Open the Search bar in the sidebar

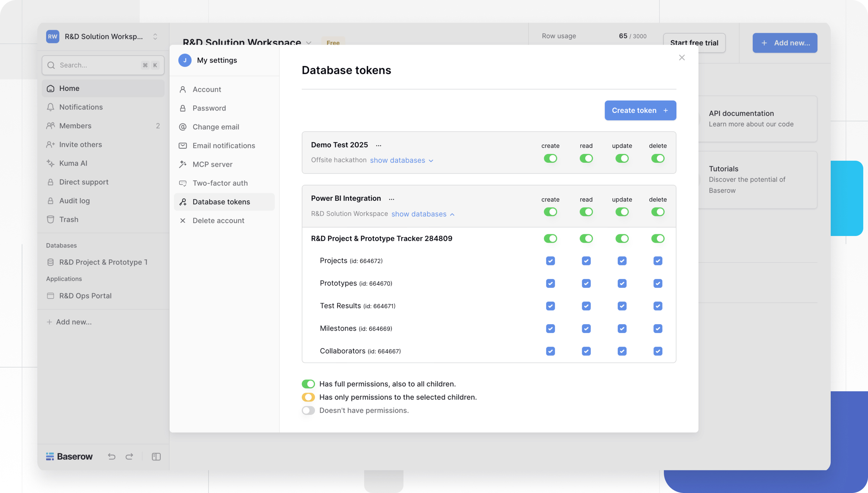pyautogui.click(x=103, y=65)
